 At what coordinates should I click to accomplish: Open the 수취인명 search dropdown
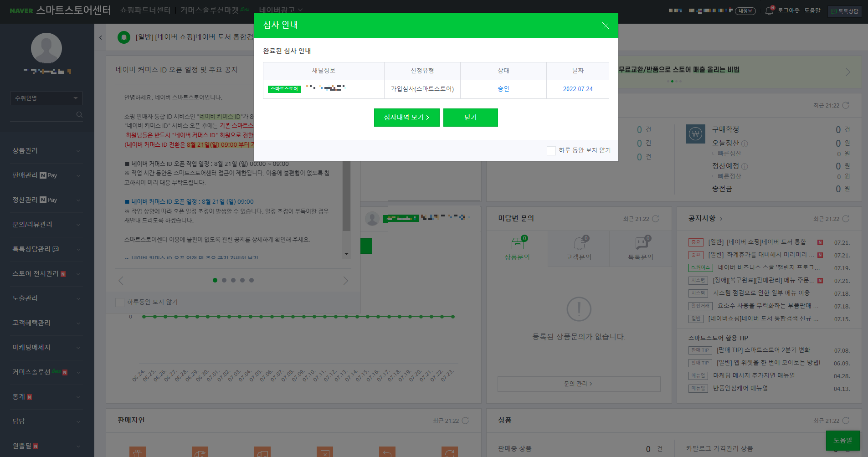point(46,98)
